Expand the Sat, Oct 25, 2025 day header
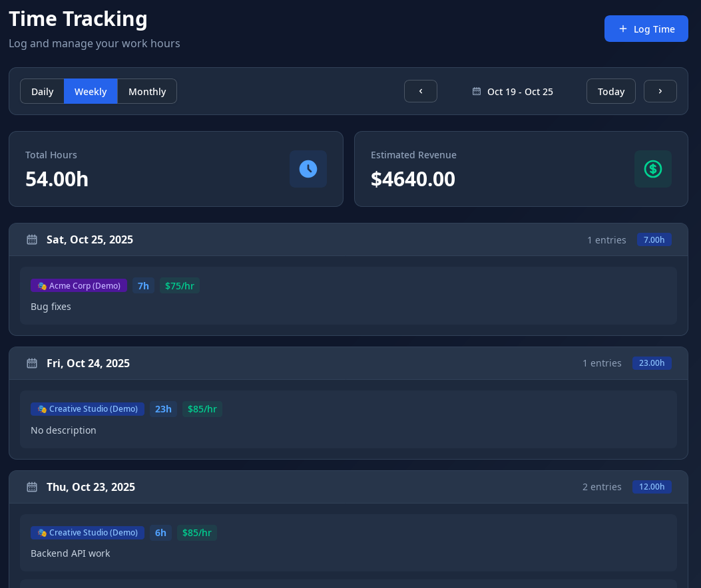Image resolution: width=701 pixels, height=588 pixels. pos(90,239)
